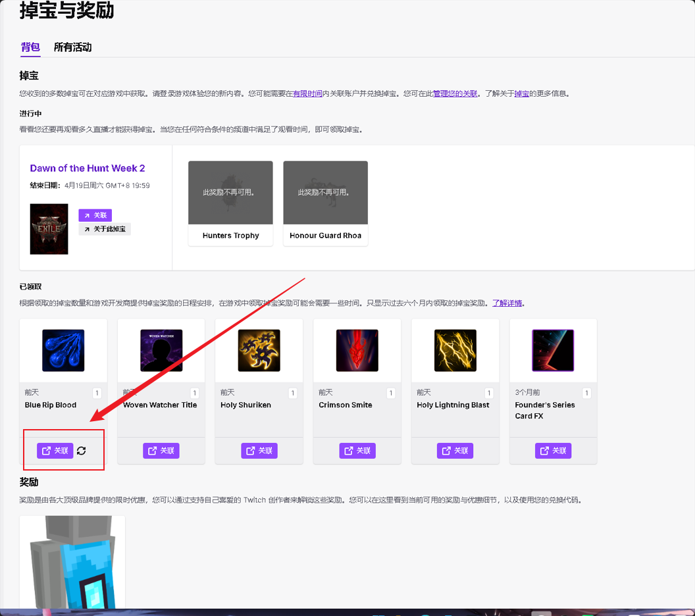
Task: Click 关联 under Holy Lightning Blast
Action: point(455,451)
